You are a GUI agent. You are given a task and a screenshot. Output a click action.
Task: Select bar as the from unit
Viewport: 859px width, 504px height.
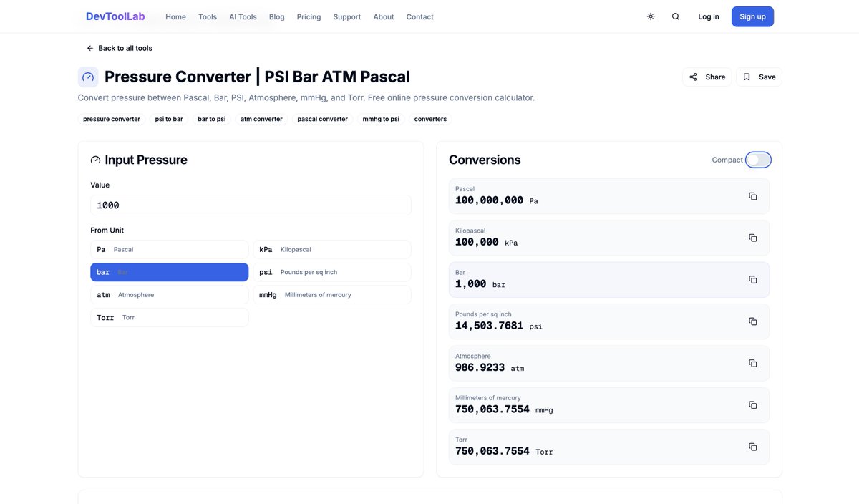pyautogui.click(x=170, y=272)
